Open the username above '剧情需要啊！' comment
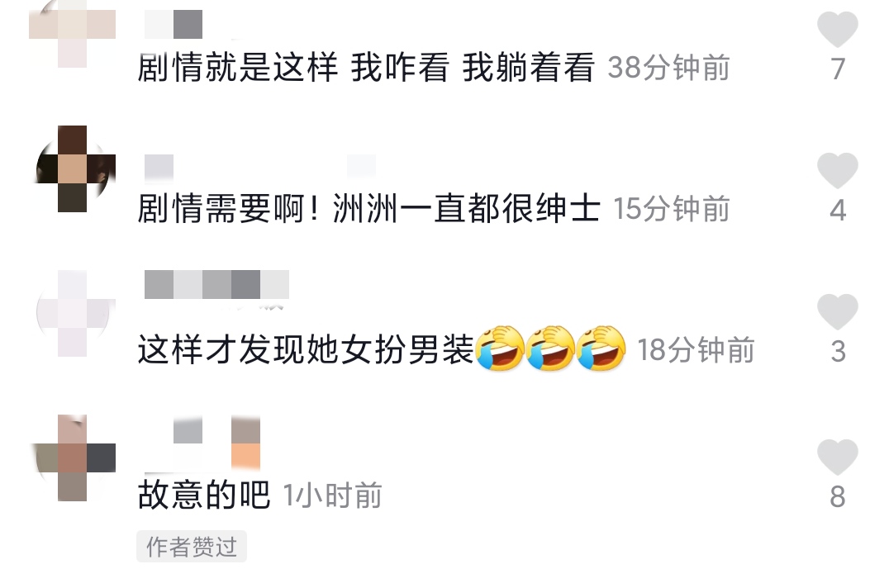 point(259,168)
